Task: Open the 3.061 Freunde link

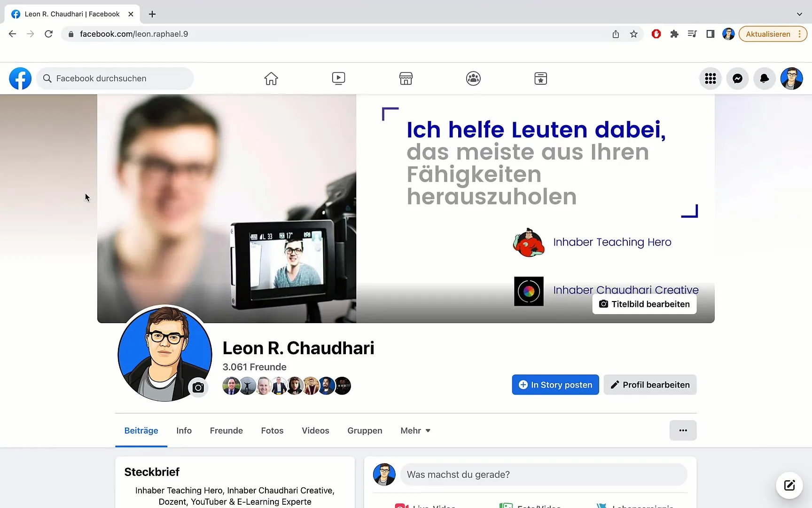Action: (x=254, y=367)
